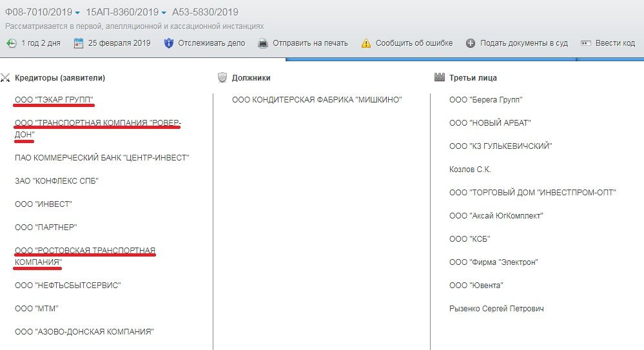Click the clock icon beside 1 год 2 дня
This screenshot has height=350, width=644.
(12, 43)
